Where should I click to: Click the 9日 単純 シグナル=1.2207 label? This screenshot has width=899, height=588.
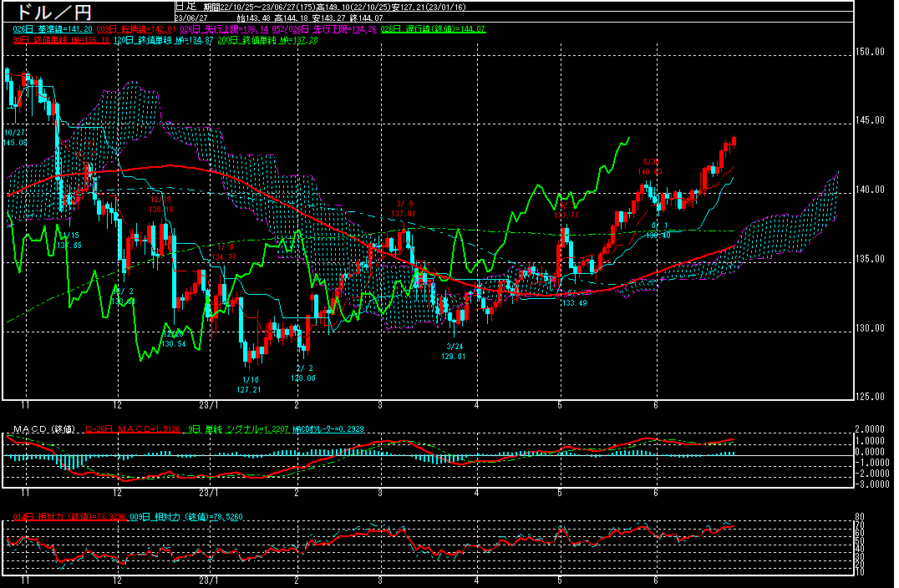[x=238, y=429]
